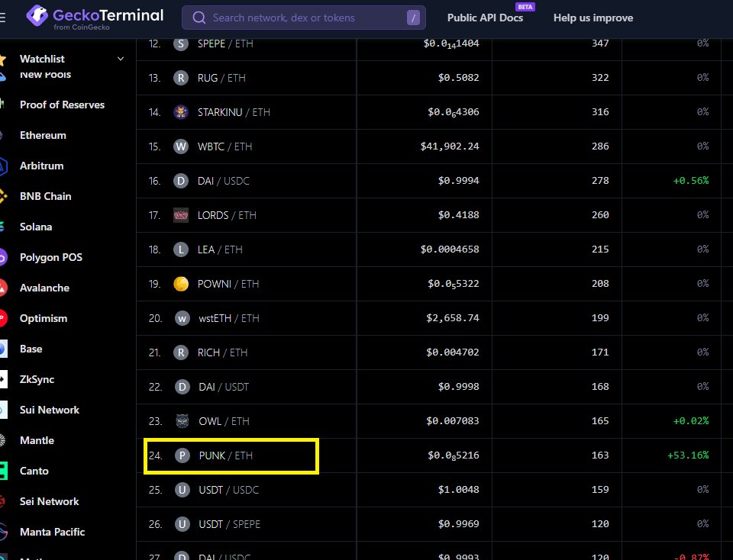The image size is (733, 560).
Task: Click the LEA token icon
Action: (181, 249)
